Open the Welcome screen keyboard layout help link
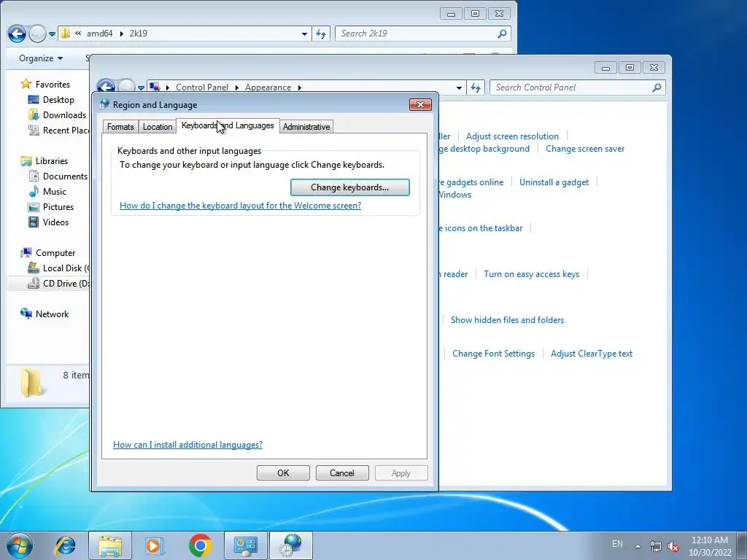747x560 pixels. [240, 205]
